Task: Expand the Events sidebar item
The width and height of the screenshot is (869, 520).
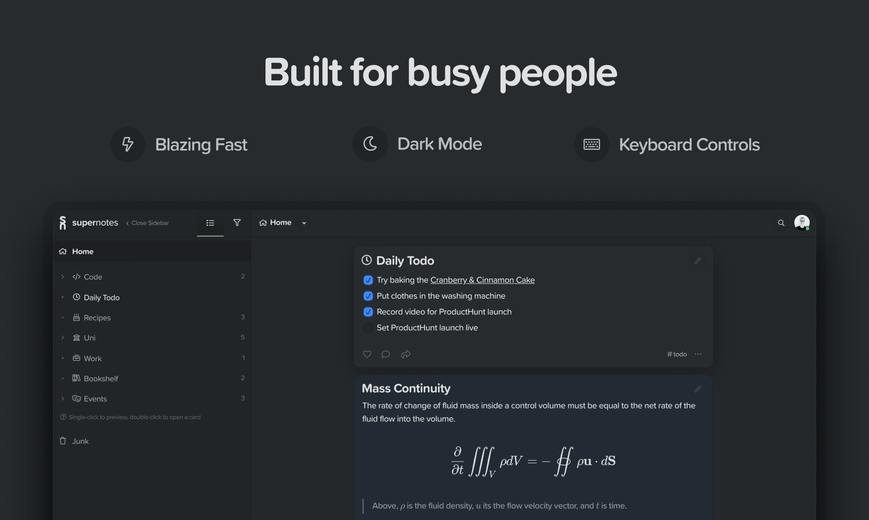Action: [62, 399]
